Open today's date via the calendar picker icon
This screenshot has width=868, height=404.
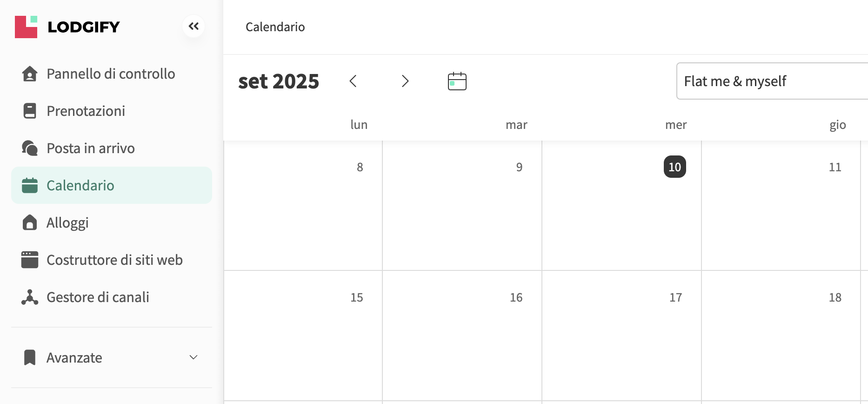[x=457, y=81]
